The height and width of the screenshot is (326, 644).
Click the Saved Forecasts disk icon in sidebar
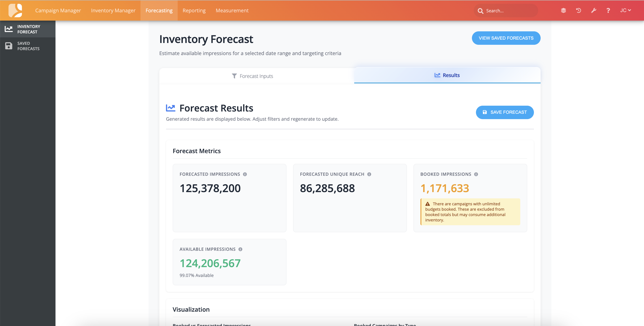point(9,46)
